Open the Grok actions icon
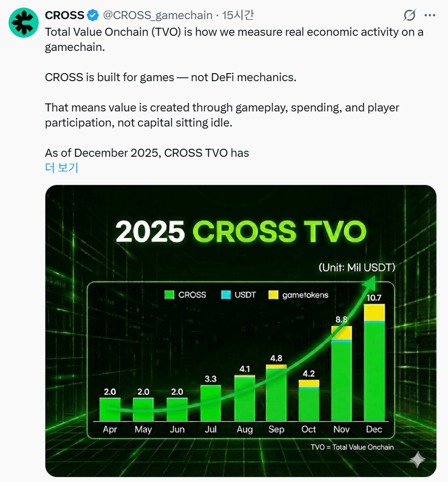The height and width of the screenshot is (482, 448). [x=410, y=15]
